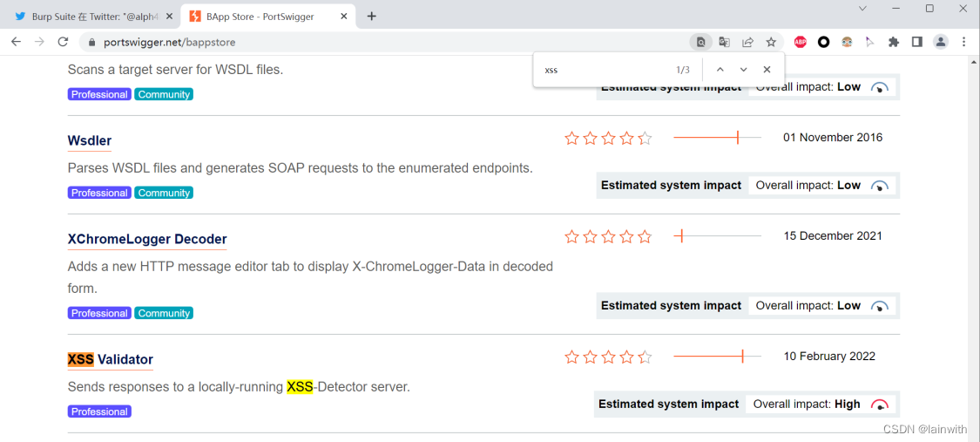Jump to next find result
980x442 pixels.
[743, 70]
